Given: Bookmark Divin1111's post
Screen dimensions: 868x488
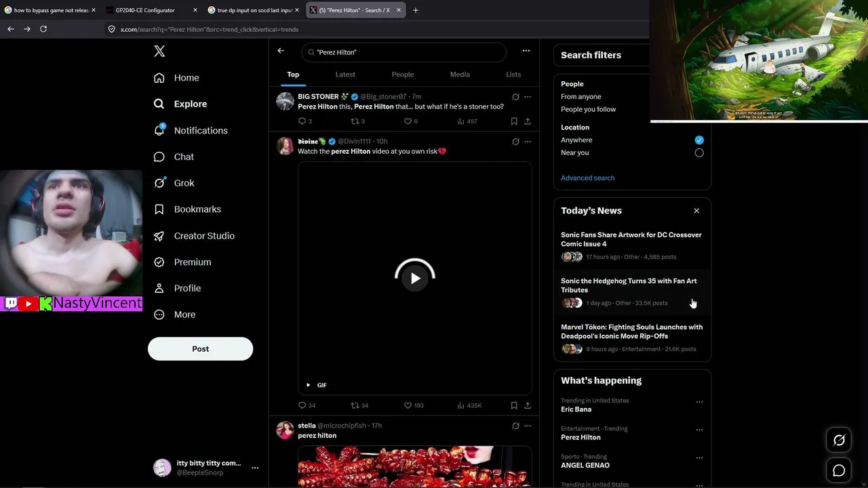Looking at the screenshot, I should (514, 405).
